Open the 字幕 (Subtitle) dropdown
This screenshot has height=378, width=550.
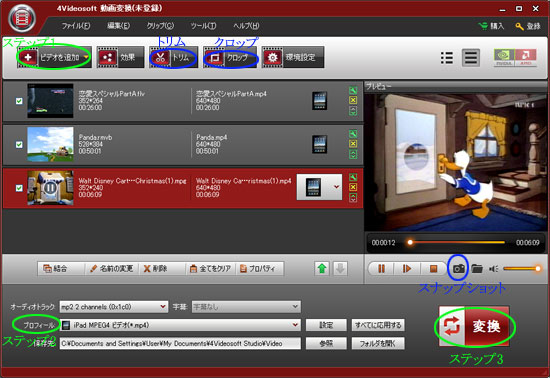(246, 307)
